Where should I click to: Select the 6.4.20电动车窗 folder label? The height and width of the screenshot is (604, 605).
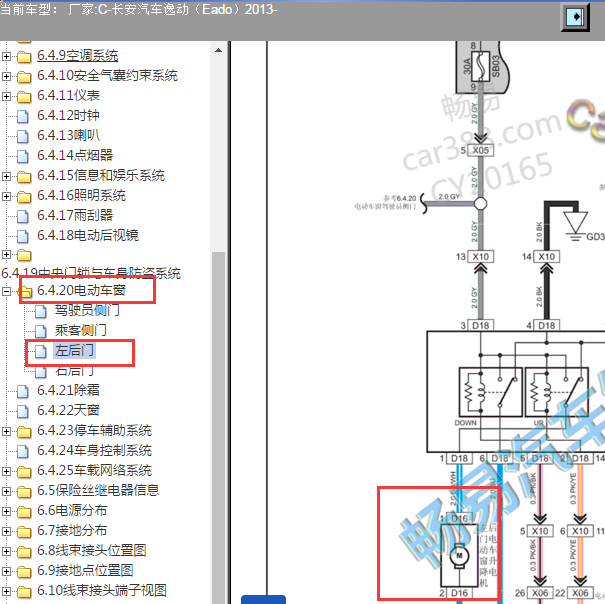(81, 291)
